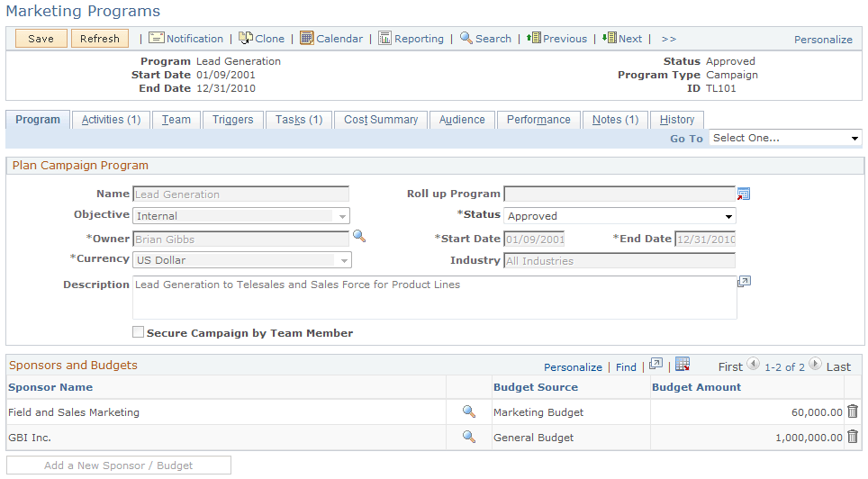This screenshot has width=868, height=479.
Task: Expand Description in popup window icon
Action: coord(744,281)
